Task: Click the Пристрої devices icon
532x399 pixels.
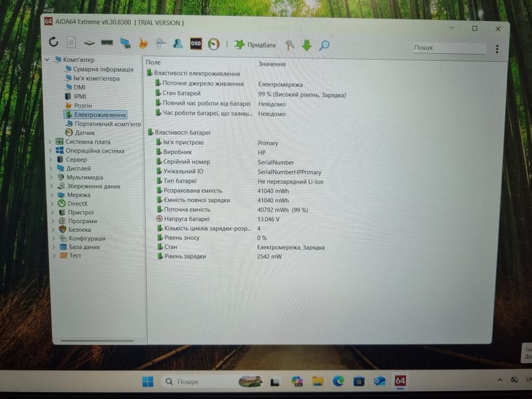Action: coord(62,212)
